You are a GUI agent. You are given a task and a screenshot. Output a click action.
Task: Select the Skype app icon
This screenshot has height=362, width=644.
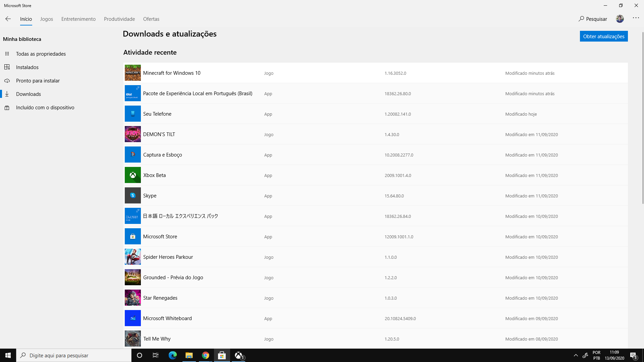tap(132, 195)
